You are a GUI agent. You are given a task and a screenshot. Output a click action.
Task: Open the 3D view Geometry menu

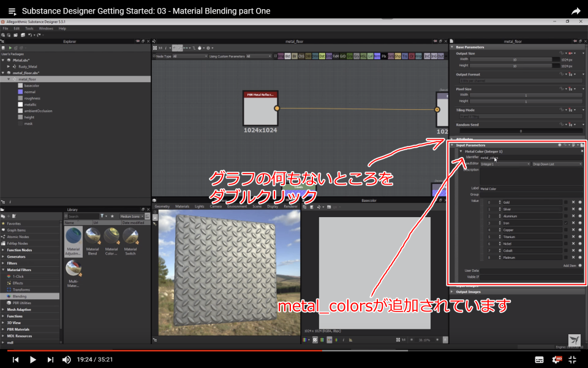(x=162, y=207)
